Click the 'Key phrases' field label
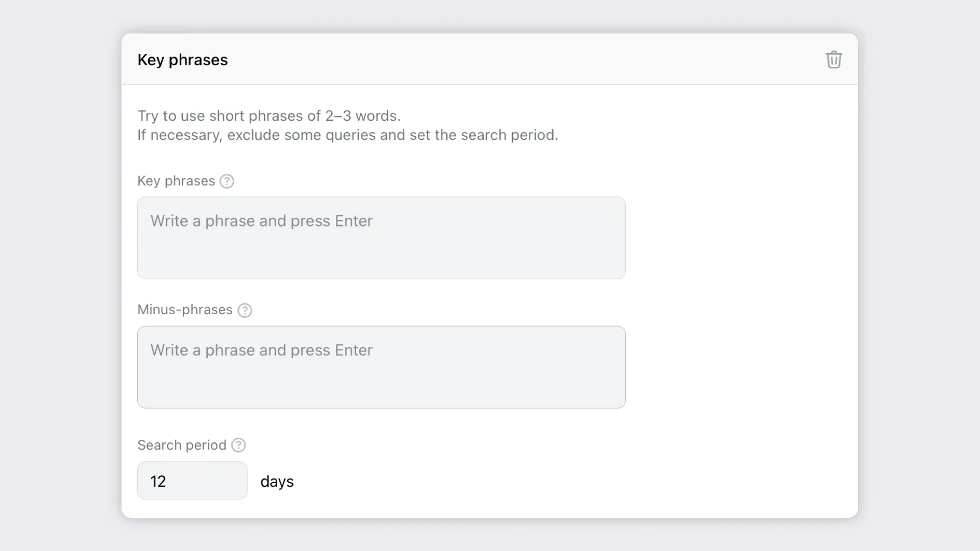 (176, 181)
